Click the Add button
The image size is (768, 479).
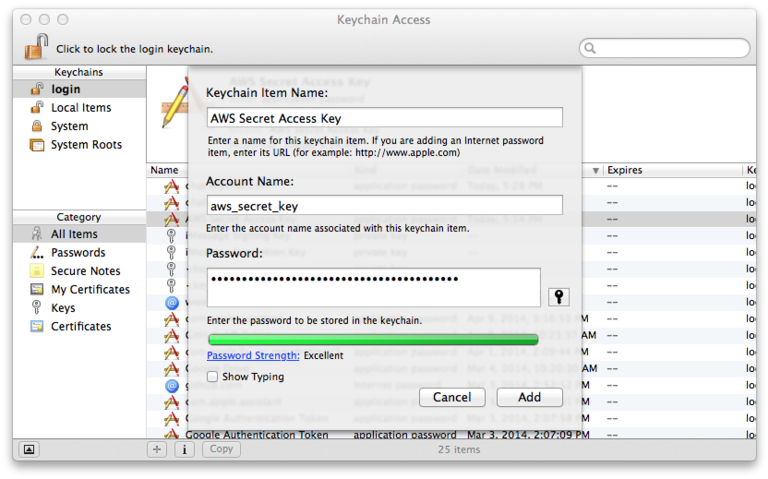tap(529, 397)
